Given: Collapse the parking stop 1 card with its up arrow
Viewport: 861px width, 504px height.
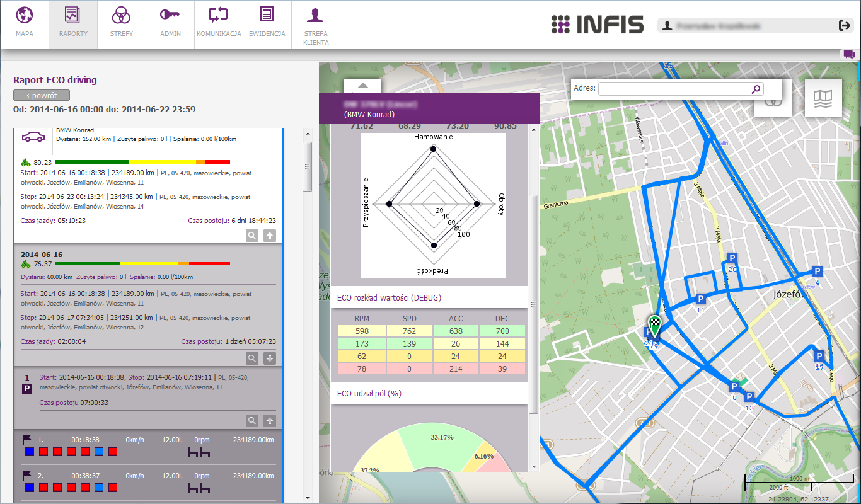Looking at the screenshot, I should pyautogui.click(x=269, y=420).
